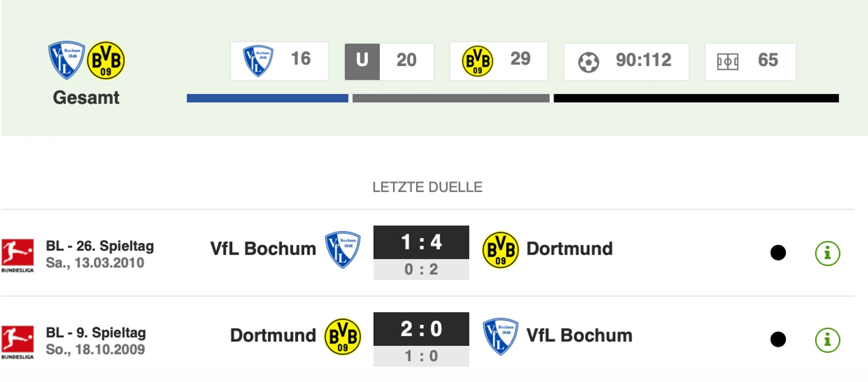This screenshot has width=868, height=382.
Task: Click blue Bochum segment of results bar
Action: click(268, 98)
